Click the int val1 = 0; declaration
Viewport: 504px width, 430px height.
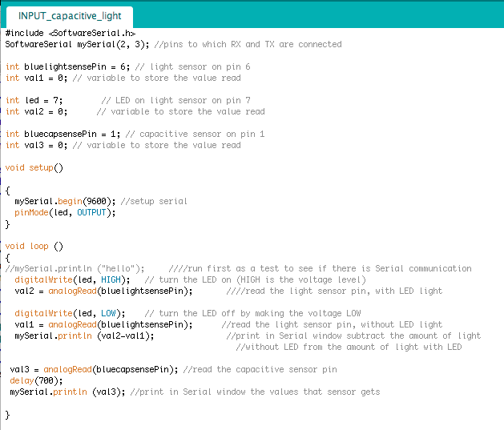(x=36, y=78)
